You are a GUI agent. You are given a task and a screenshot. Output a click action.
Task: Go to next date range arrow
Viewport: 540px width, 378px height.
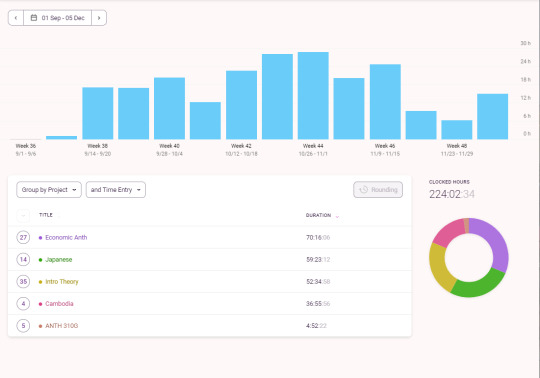pos(99,18)
